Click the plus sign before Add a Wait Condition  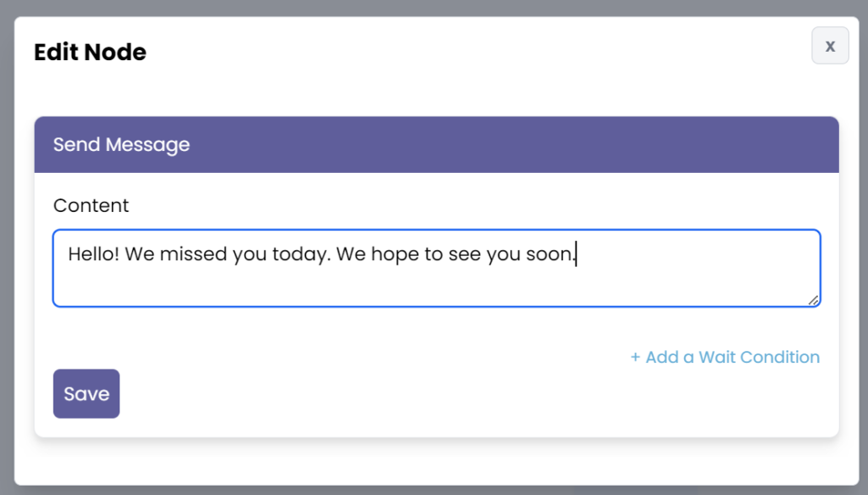click(635, 357)
